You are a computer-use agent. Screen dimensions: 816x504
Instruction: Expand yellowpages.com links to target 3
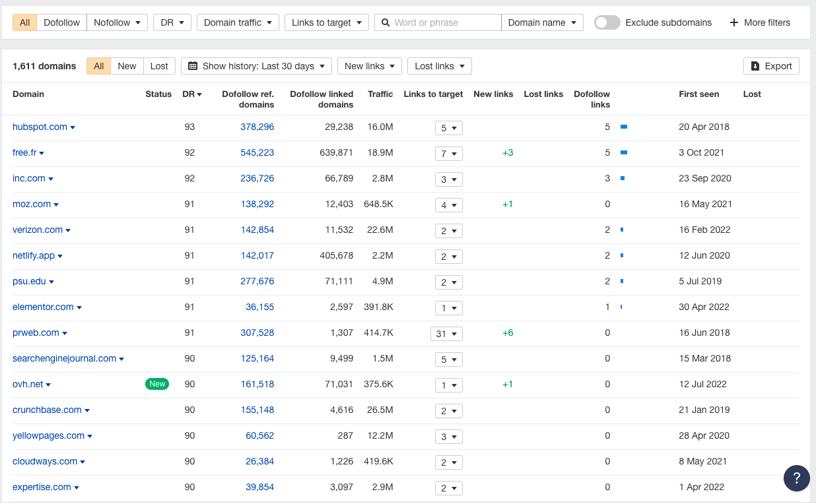pyautogui.click(x=448, y=437)
